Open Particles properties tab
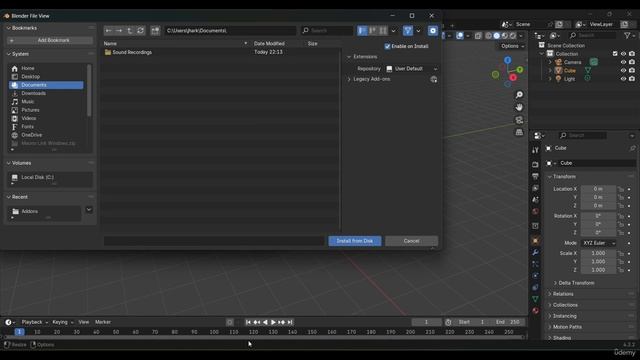Image resolution: width=640 pixels, height=360 pixels. tap(535, 264)
